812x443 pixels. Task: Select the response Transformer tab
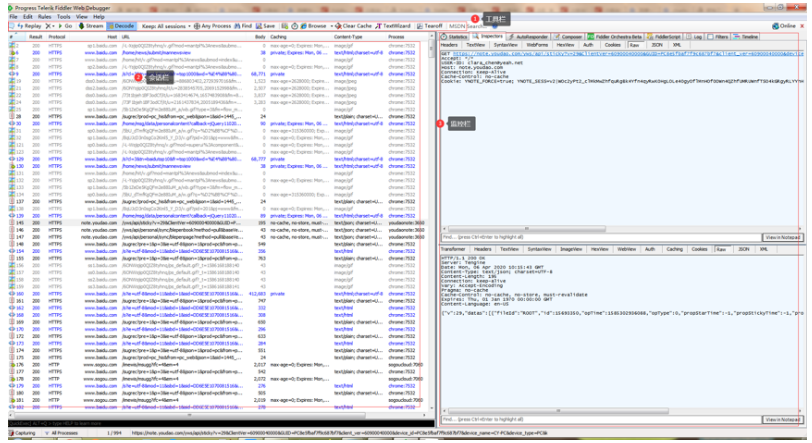[x=454, y=249]
